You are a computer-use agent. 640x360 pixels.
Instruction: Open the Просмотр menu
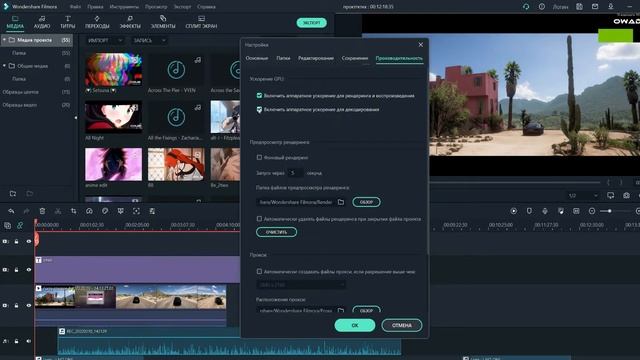[x=156, y=7]
